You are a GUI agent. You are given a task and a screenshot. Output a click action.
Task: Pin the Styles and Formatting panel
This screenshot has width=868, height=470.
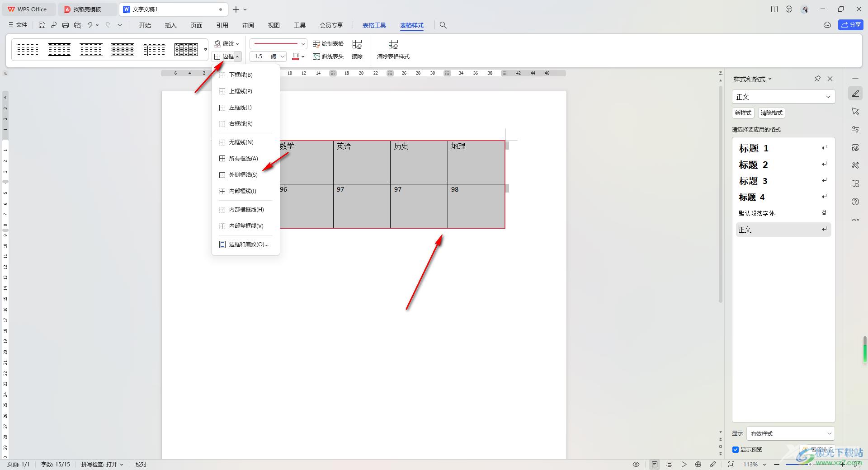coord(817,79)
